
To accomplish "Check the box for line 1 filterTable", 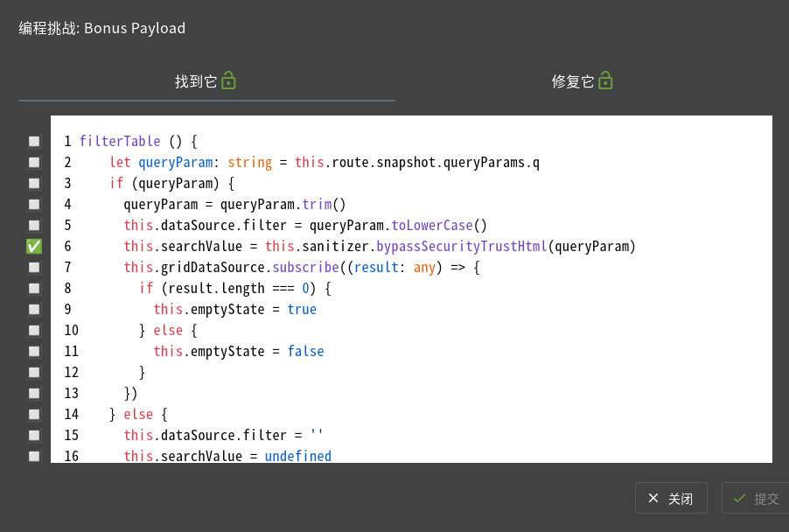I will (x=34, y=142).
